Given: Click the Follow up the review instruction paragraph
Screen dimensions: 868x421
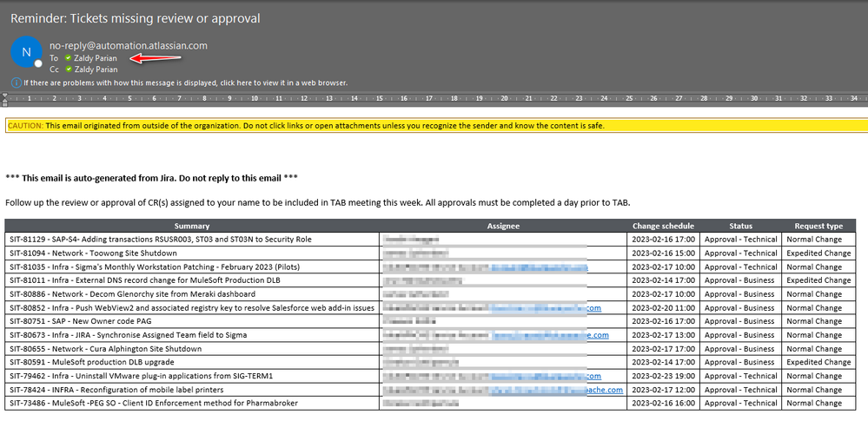Looking at the screenshot, I should click(x=318, y=202).
